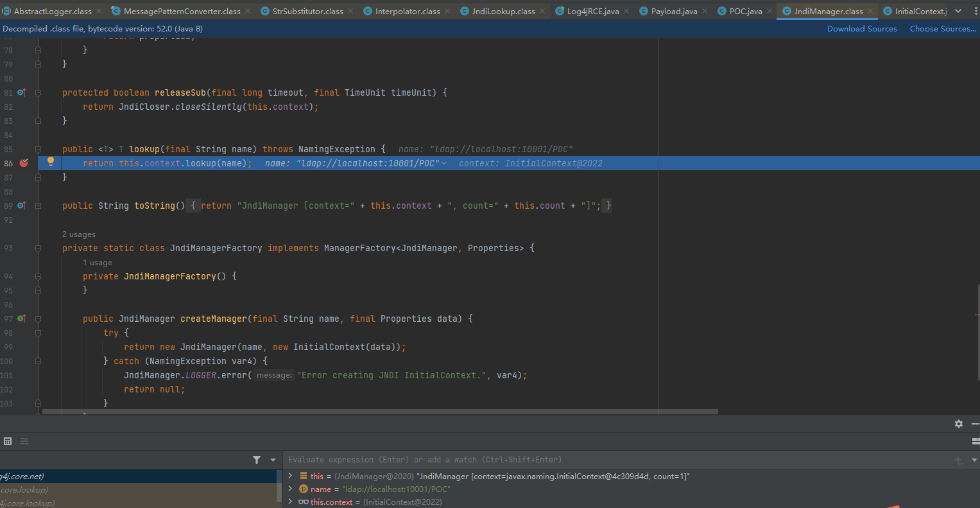Close the Log4jRCE.java tab
Viewport: 980px width, 508px height.
pyautogui.click(x=626, y=11)
